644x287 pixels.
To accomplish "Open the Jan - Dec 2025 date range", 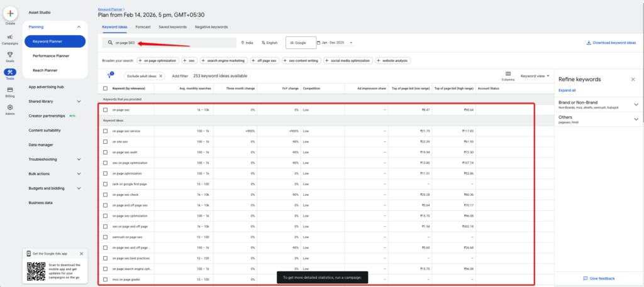I will (335, 43).
